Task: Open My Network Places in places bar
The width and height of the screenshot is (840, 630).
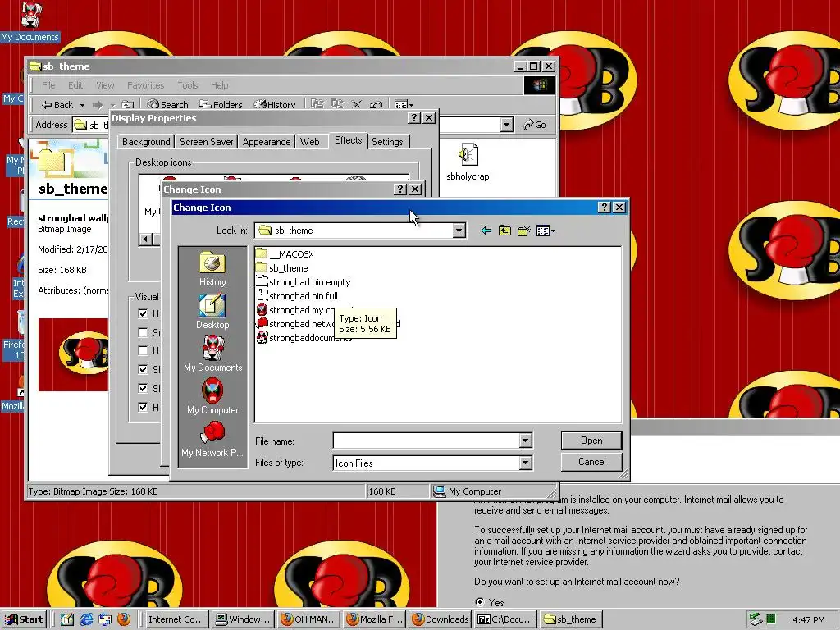Action: (x=212, y=440)
